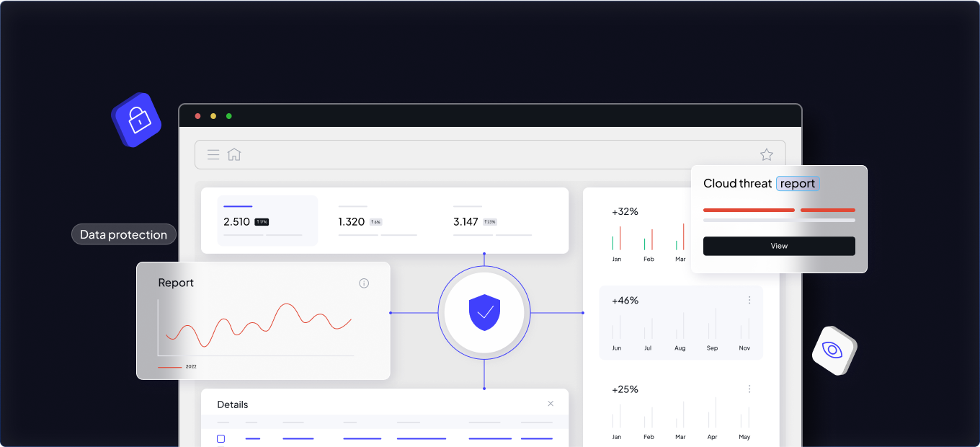Click the Details heading

pyautogui.click(x=233, y=404)
